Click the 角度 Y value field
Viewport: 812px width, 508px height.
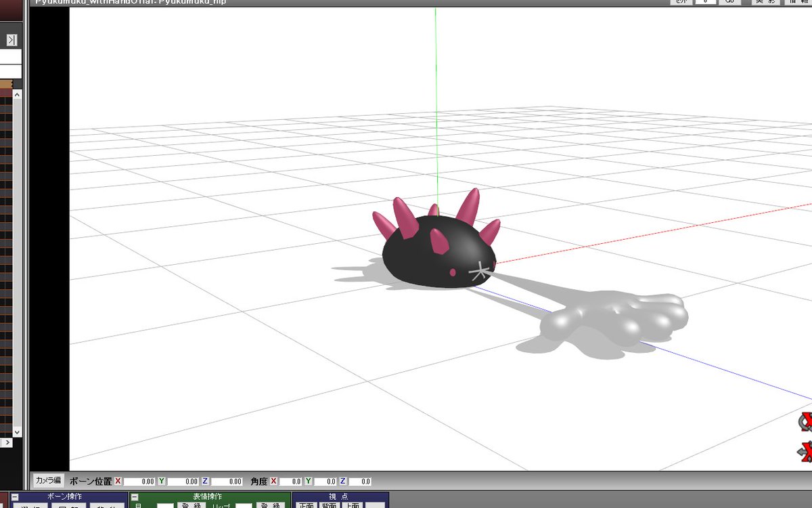point(325,481)
